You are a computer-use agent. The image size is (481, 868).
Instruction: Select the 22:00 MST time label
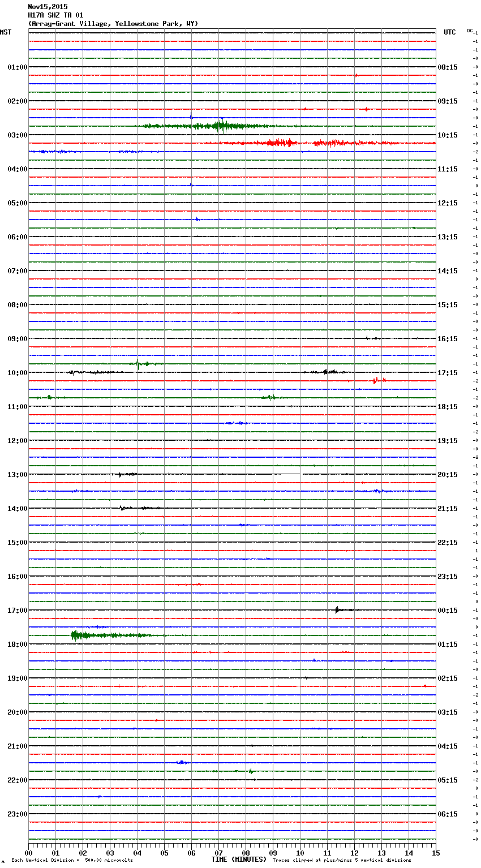coord(18,780)
